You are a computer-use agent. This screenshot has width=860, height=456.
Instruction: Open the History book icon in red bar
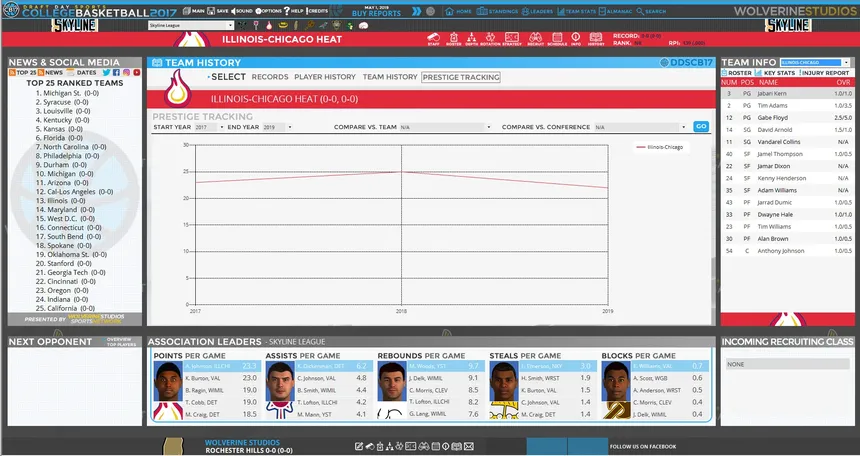tap(596, 38)
